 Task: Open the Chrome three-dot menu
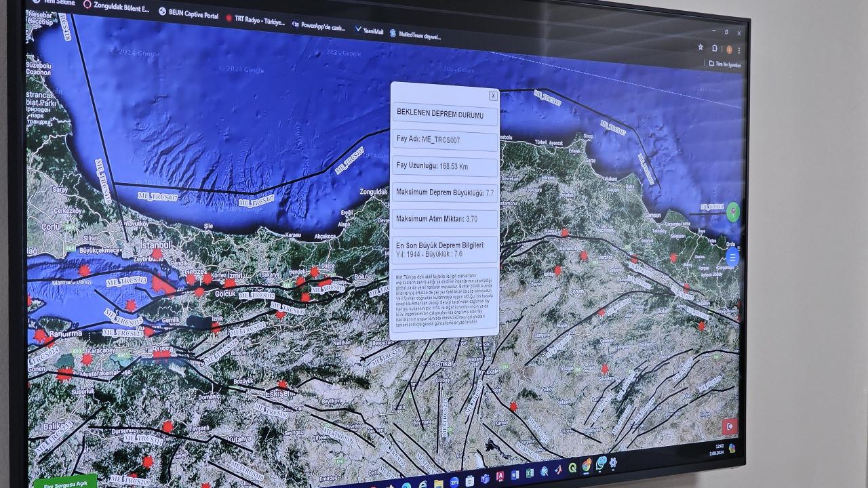click(x=739, y=50)
